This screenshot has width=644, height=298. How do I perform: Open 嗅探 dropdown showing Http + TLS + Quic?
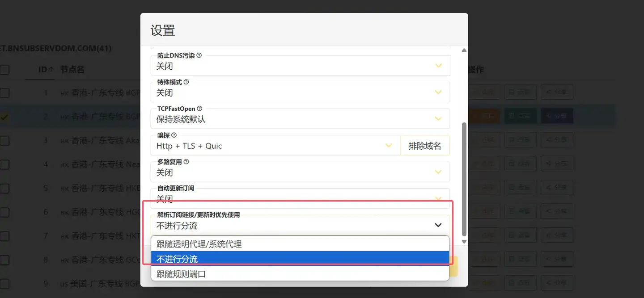coord(275,146)
